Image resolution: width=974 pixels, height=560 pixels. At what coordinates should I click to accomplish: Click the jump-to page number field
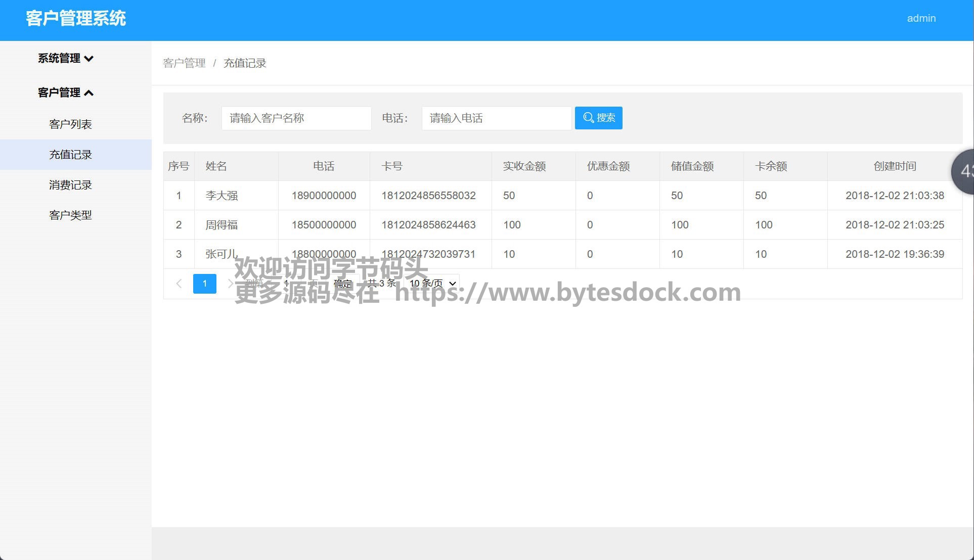click(287, 284)
